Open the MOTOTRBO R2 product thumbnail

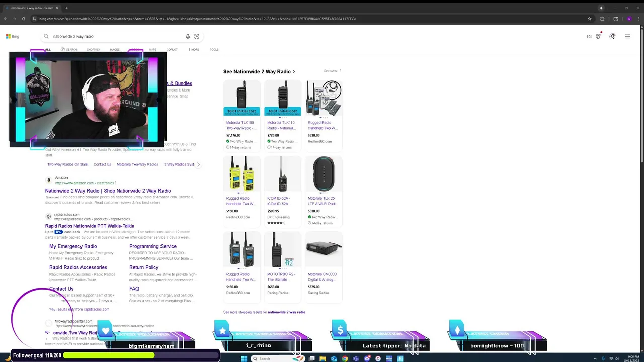point(283,250)
